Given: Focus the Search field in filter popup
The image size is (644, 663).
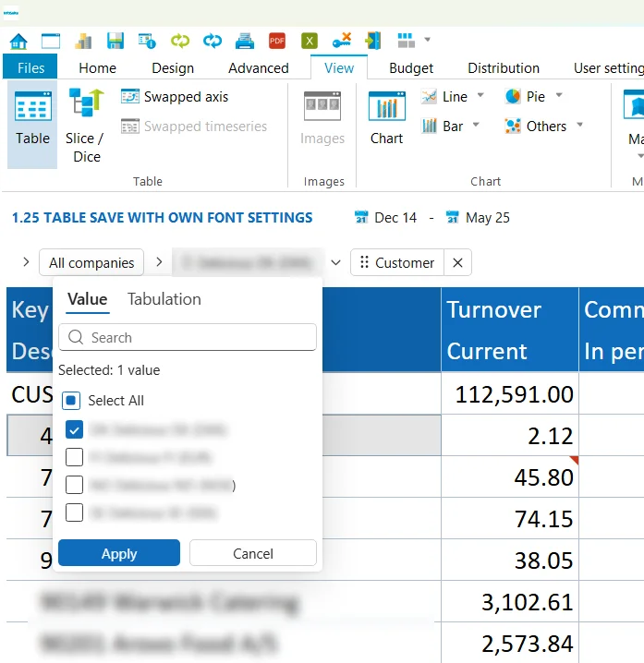Looking at the screenshot, I should coord(188,337).
